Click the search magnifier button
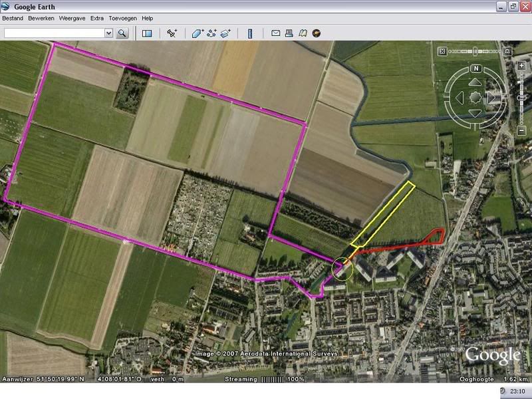Viewport: 532px width, 399px height. (122, 33)
